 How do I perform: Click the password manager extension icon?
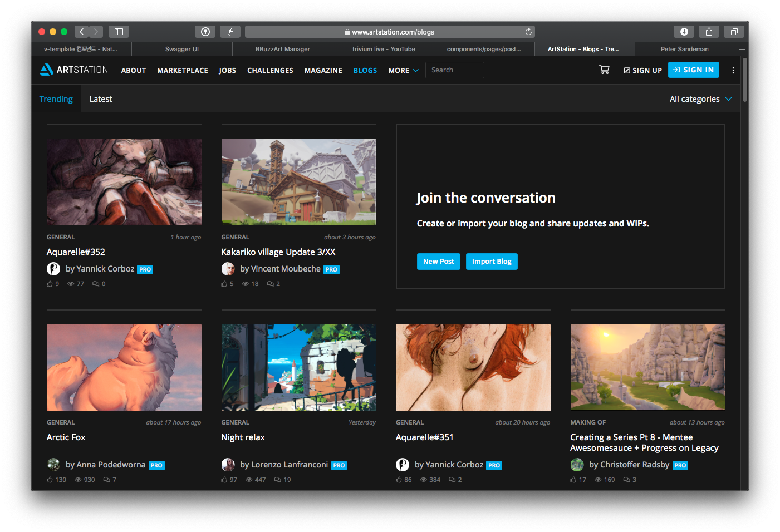click(205, 32)
